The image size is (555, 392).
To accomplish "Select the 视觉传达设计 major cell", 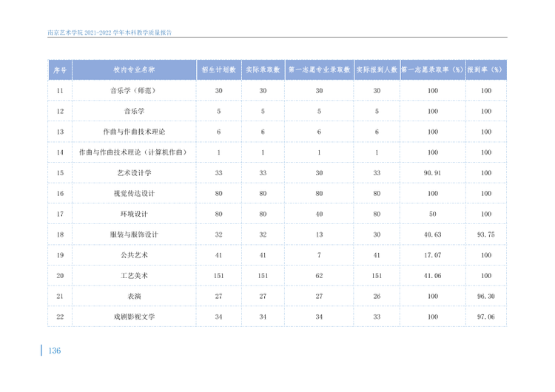I will 134,194.
